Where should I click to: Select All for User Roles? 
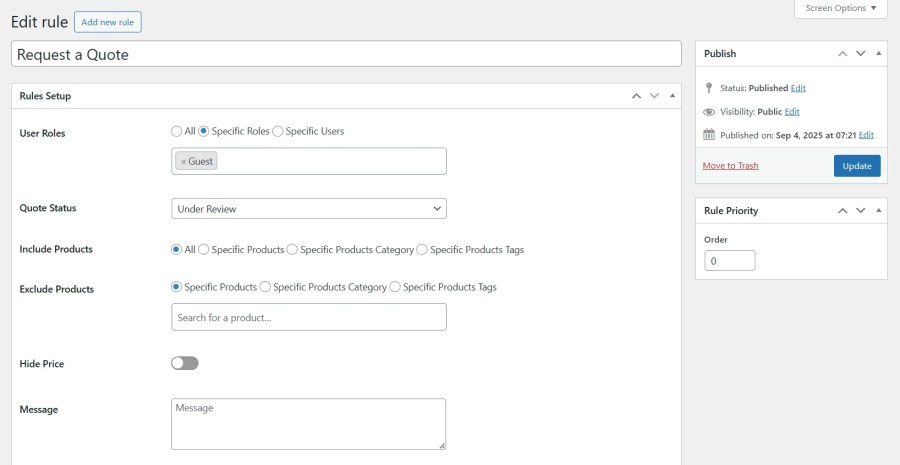pos(176,131)
